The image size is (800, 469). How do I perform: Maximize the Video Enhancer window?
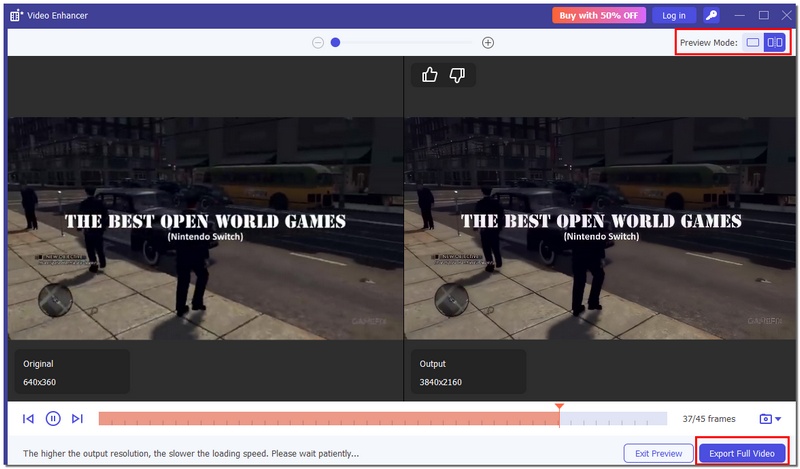[764, 15]
